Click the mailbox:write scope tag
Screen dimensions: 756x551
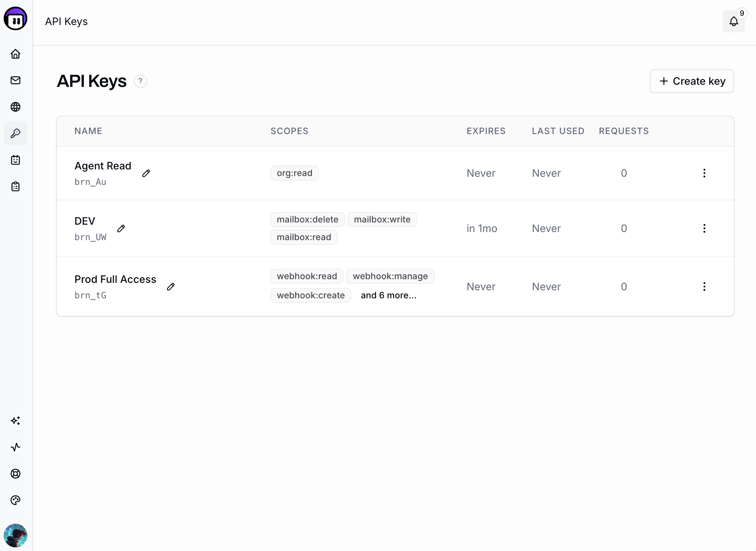pyautogui.click(x=382, y=220)
